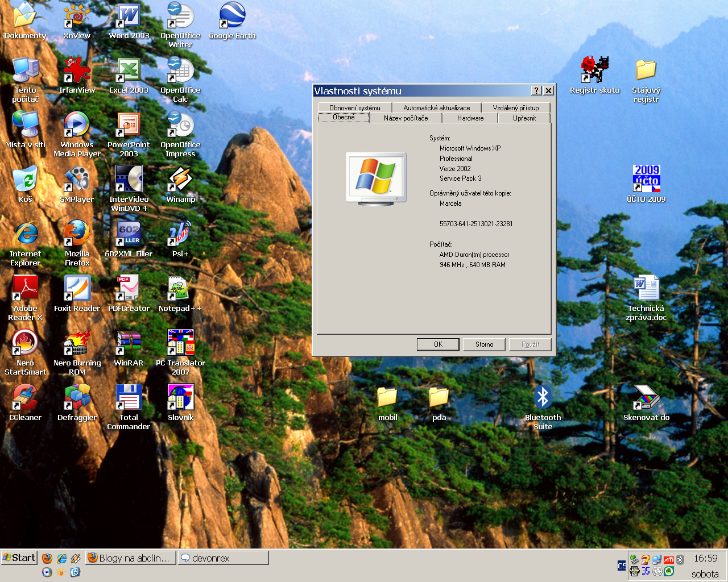Open the pda folder
728x582 pixels.
pyautogui.click(x=439, y=403)
